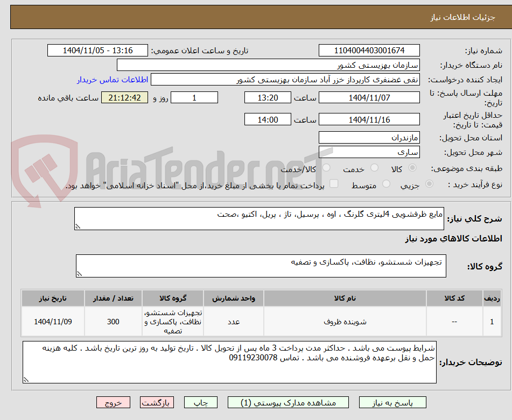This screenshot has width=512, height=420.
Task: Select the کالا option
Action: tap(412, 168)
